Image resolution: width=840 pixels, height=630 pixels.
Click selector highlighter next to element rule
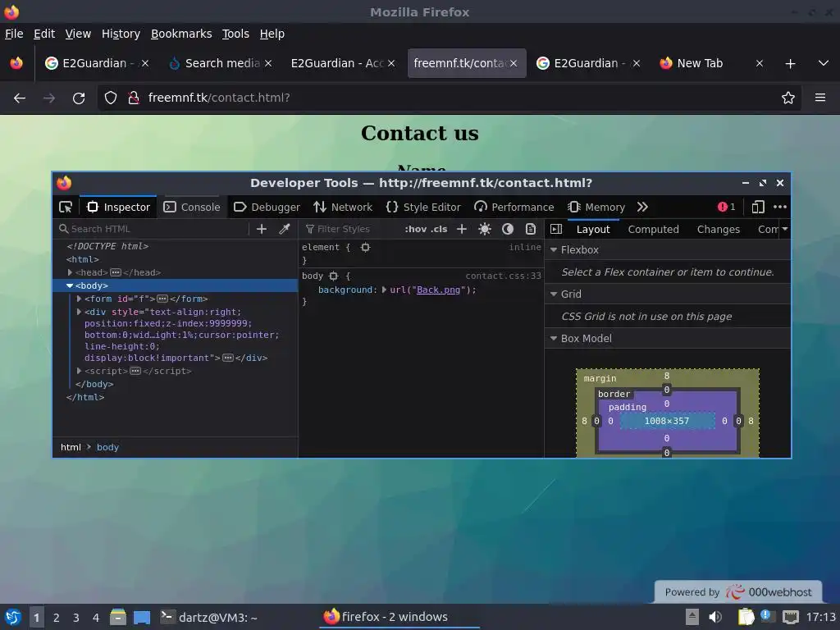click(365, 247)
